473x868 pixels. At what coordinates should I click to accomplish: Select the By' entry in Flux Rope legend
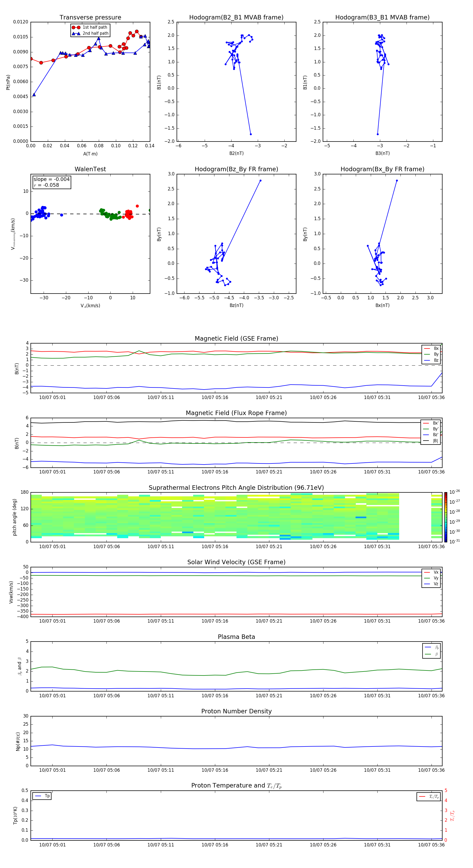[431, 429]
